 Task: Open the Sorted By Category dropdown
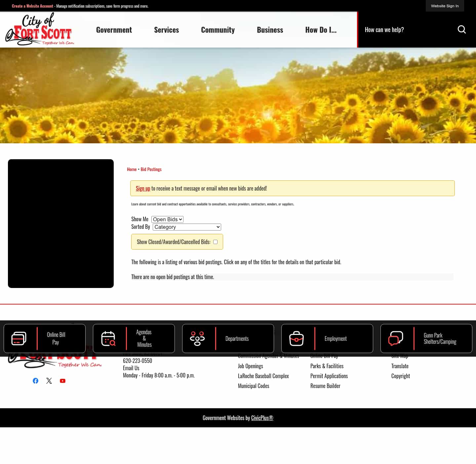point(187,227)
